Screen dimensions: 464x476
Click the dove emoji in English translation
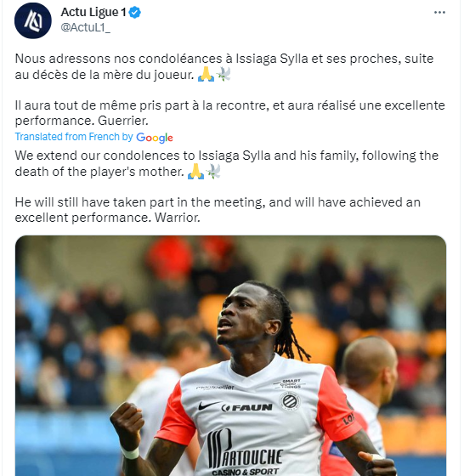pos(213,172)
